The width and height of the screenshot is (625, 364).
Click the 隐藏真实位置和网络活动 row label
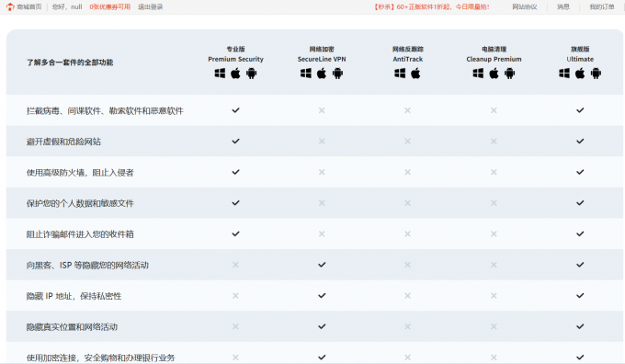(x=72, y=327)
